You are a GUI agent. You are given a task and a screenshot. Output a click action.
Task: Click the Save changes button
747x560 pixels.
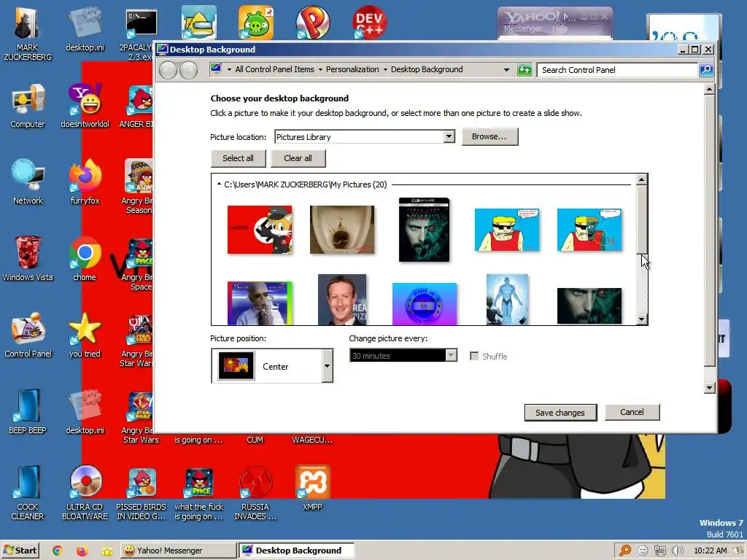point(560,413)
